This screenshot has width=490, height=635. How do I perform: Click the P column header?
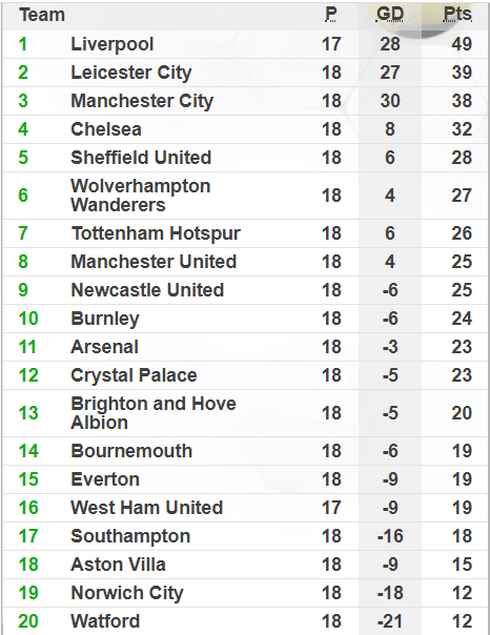(331, 15)
